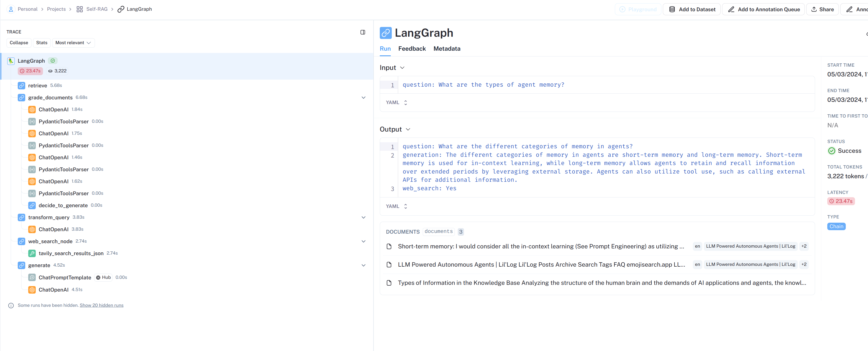
Task: Collapse the transform_query run chevron
Action: (363, 217)
